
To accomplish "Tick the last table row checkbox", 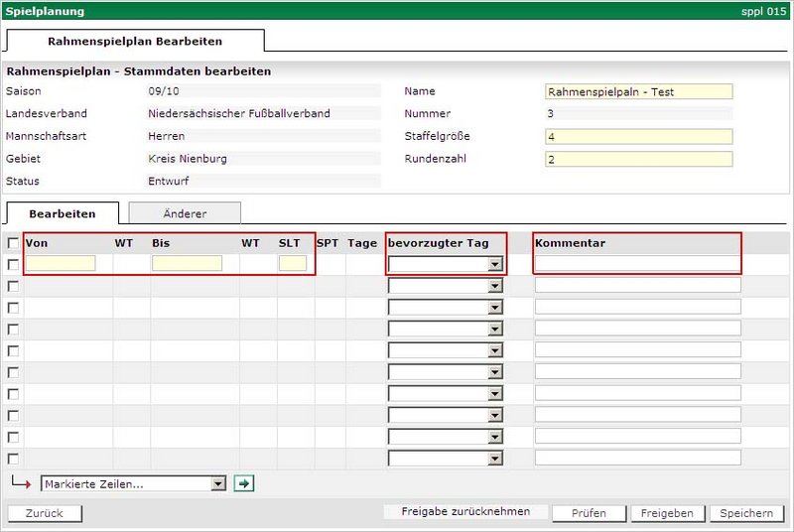I will [13, 459].
